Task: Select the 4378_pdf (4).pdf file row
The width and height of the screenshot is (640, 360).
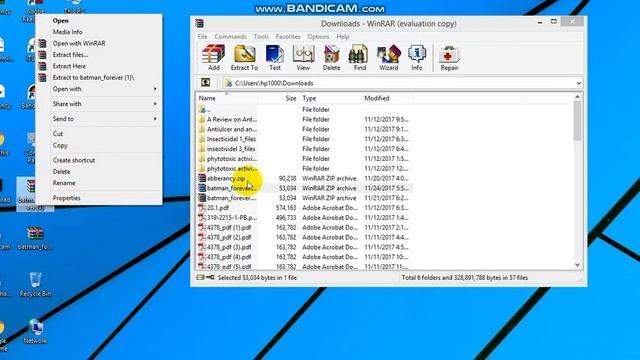Action: coord(304,257)
